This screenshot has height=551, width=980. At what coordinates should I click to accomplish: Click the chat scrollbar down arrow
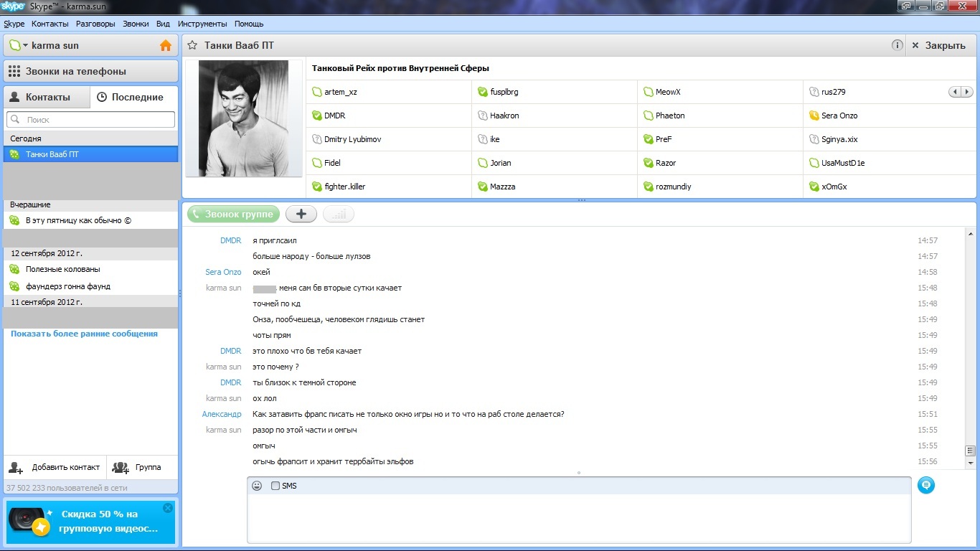(x=971, y=463)
